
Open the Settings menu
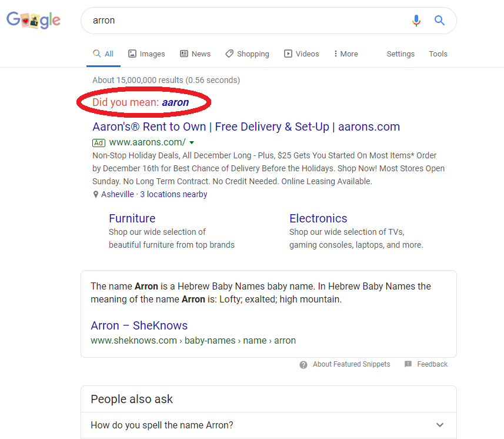click(400, 54)
